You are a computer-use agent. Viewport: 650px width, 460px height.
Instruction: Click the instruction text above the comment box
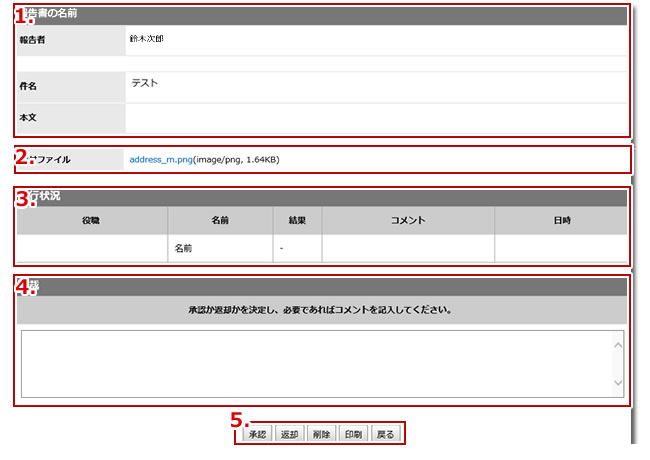pos(321,310)
